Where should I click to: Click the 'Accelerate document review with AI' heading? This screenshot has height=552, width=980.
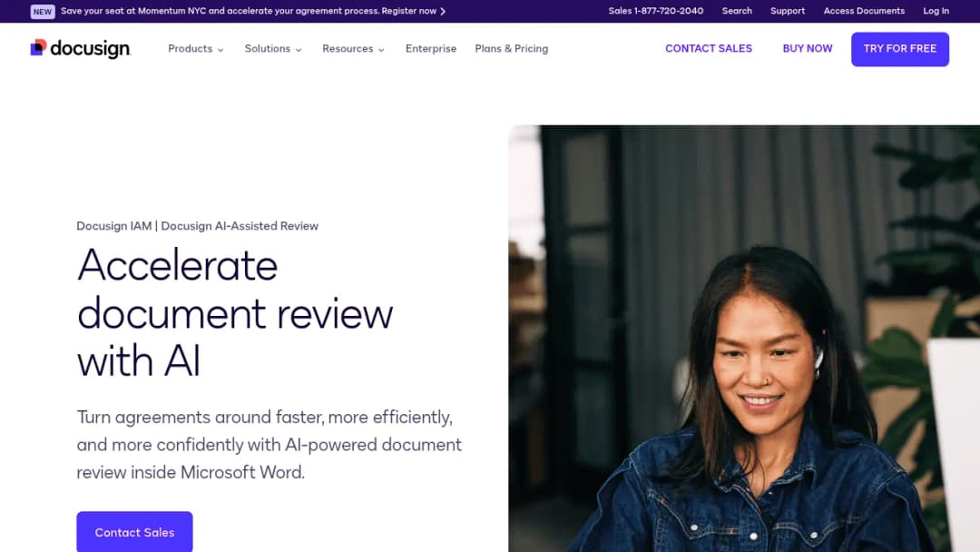(x=235, y=312)
